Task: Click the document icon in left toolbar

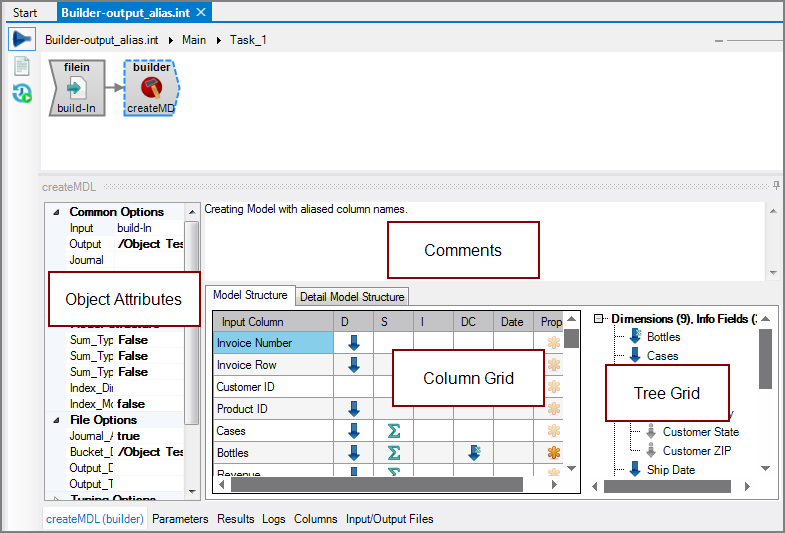Action: [x=22, y=67]
